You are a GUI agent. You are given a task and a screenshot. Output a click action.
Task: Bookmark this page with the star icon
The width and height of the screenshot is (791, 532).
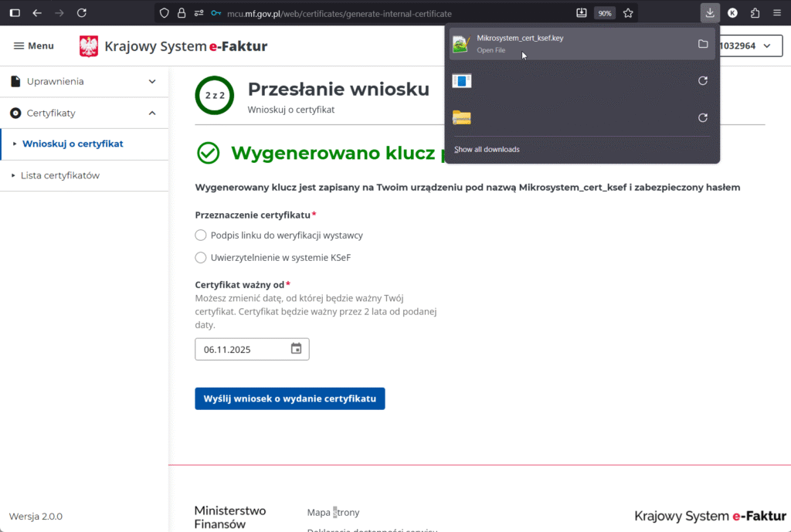[628, 13]
